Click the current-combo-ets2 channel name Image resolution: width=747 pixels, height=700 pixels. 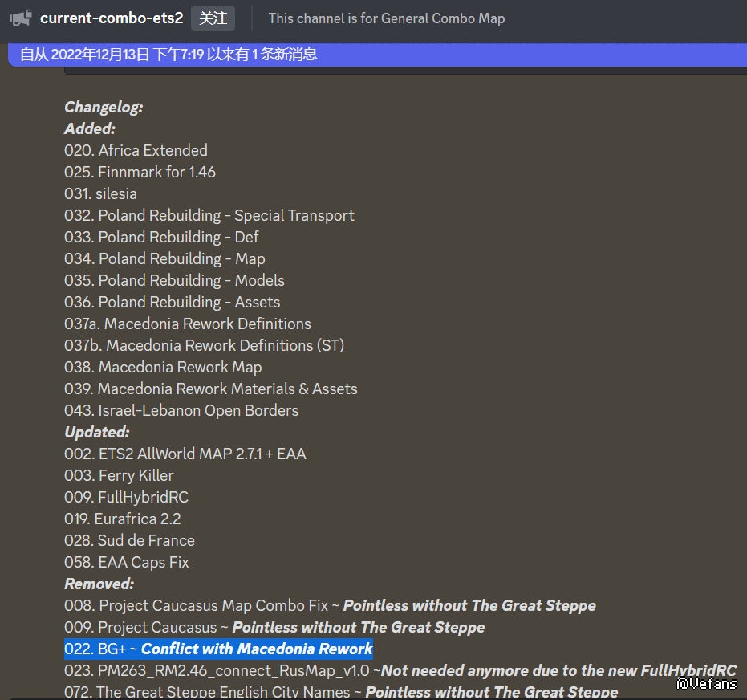[x=112, y=18]
